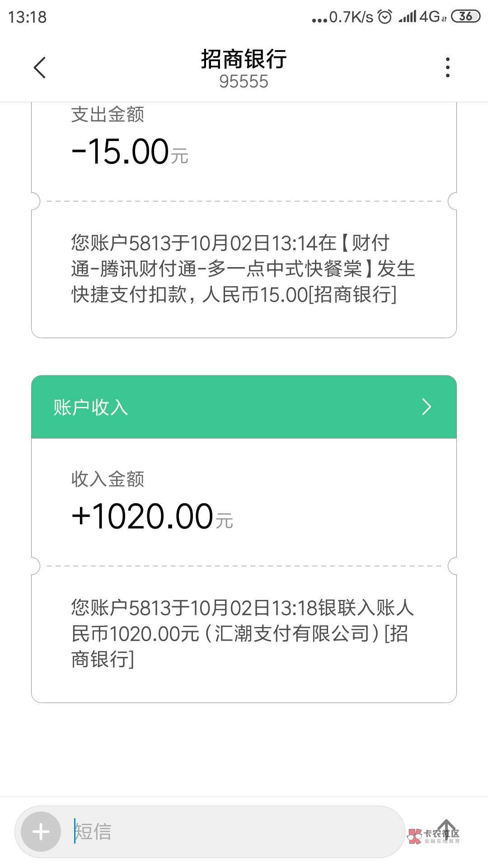This screenshot has width=488, height=868.
Task: Tap the 支出金额 label
Action: point(108,114)
